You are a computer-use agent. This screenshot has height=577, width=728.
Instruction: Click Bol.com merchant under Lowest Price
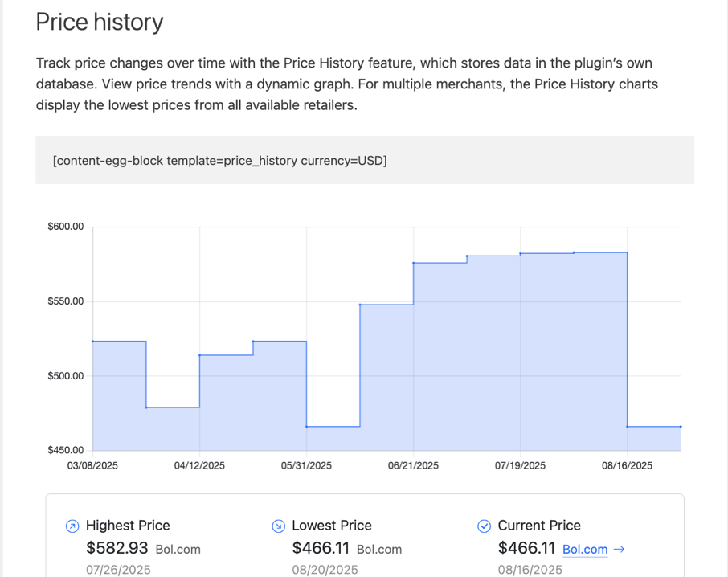pyautogui.click(x=379, y=550)
